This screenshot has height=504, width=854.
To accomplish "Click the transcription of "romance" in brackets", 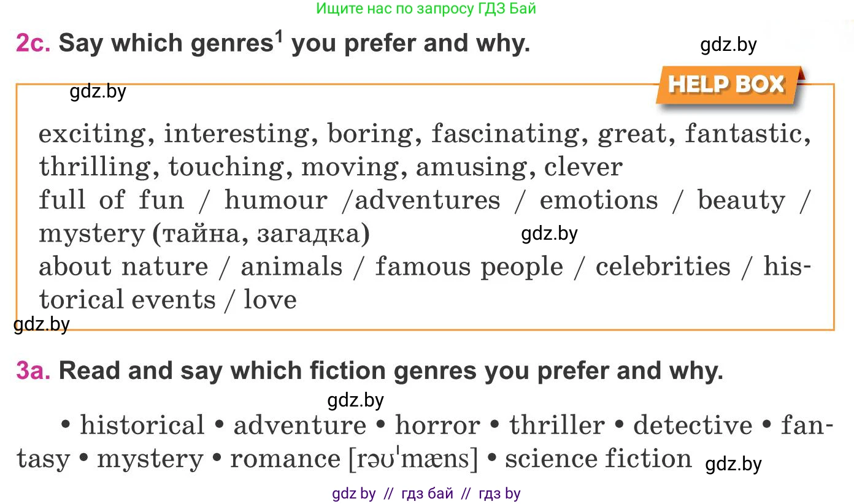I will point(413,459).
